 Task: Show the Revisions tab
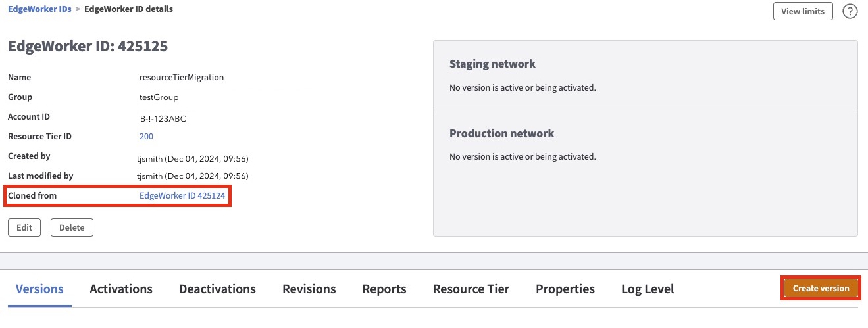(309, 289)
